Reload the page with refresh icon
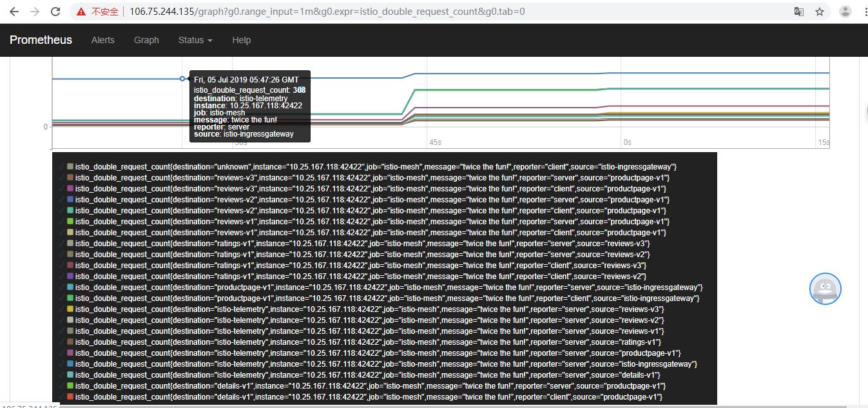The image size is (868, 408). (55, 12)
